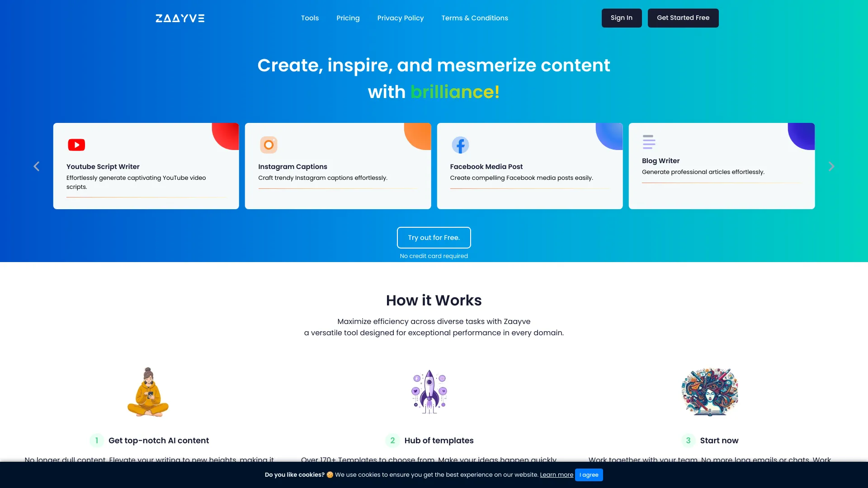
Task: Click the next carousel arrow
Action: pyautogui.click(x=831, y=166)
